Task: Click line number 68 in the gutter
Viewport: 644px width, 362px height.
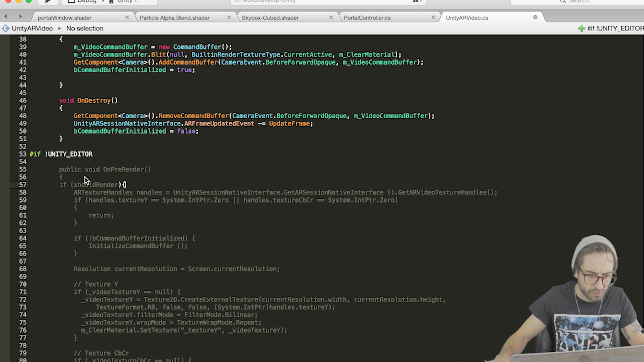Action: tap(23, 269)
